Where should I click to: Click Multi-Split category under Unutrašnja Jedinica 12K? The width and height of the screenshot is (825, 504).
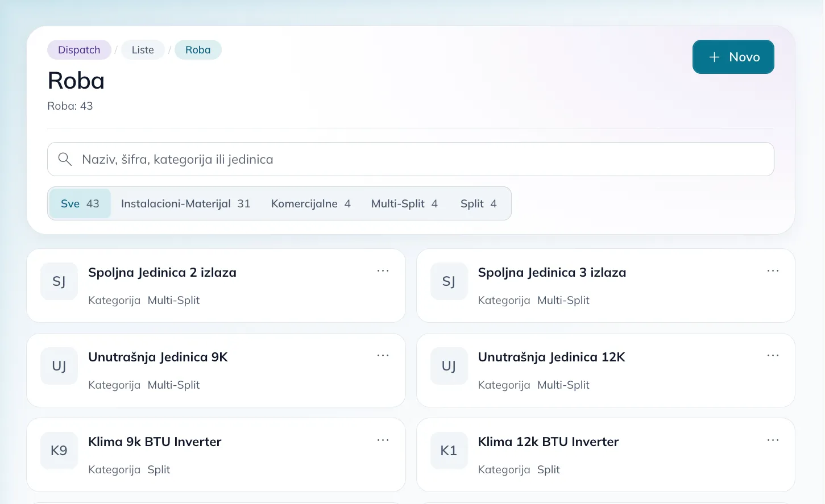pos(563,385)
